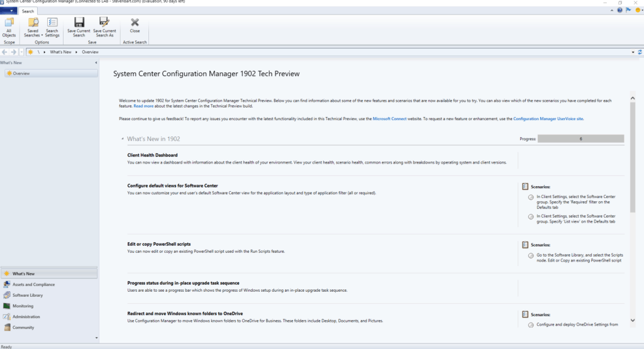Expand What's New breadcrumb arrow

pos(76,52)
